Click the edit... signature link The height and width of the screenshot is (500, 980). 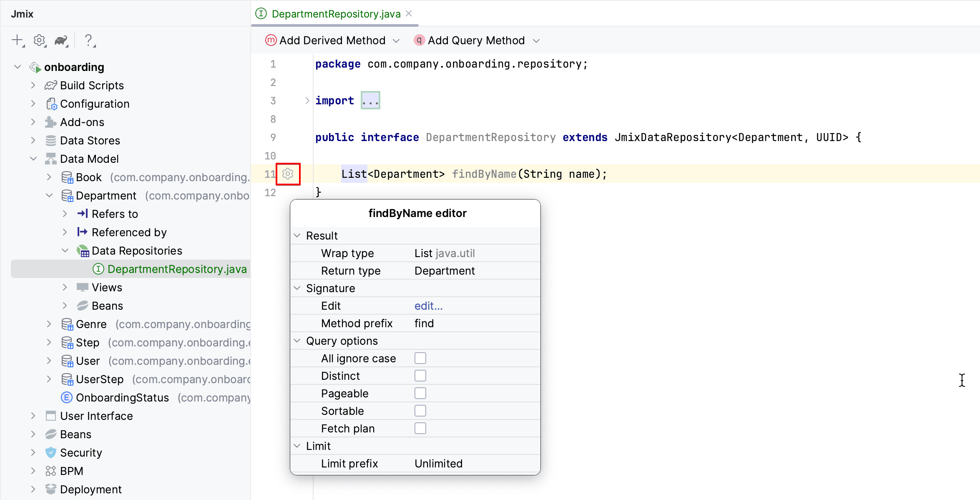click(x=428, y=306)
